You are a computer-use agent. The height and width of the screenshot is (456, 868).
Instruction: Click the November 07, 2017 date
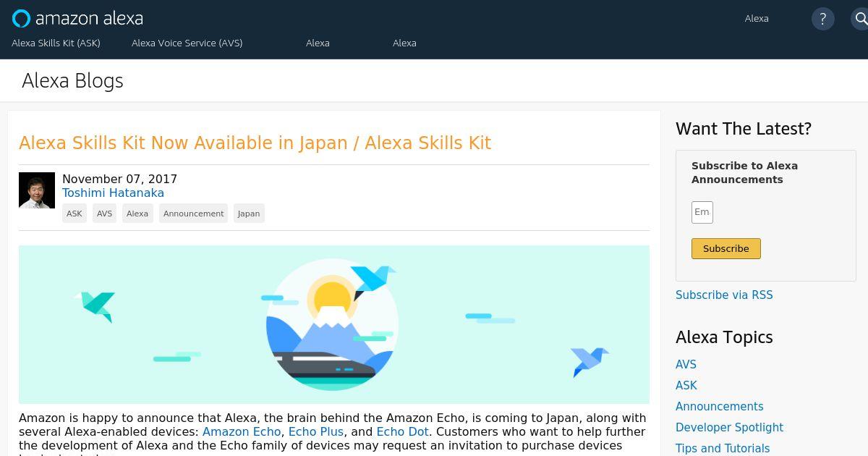pos(119,179)
